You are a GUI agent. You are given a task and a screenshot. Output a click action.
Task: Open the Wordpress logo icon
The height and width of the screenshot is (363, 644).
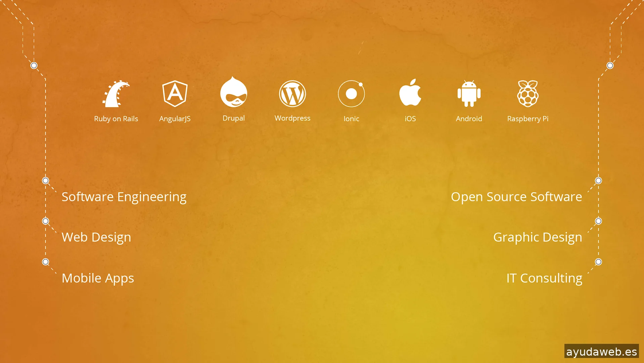(292, 94)
